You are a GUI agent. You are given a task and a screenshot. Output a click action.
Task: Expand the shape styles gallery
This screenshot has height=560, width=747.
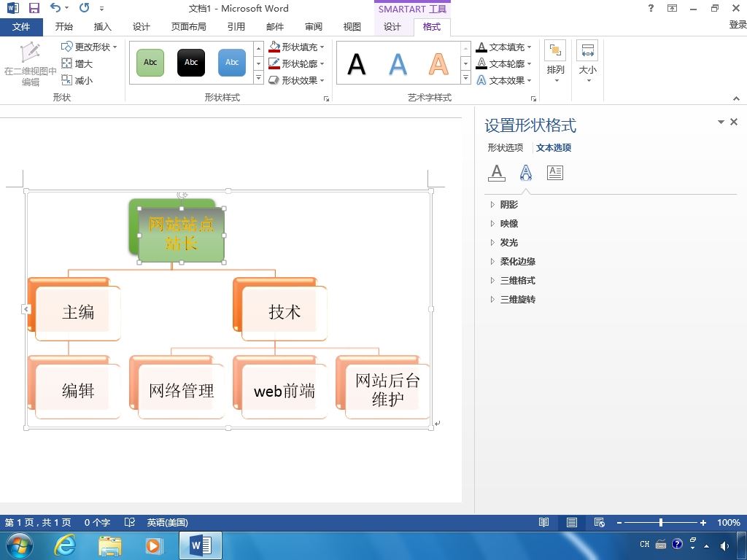259,77
